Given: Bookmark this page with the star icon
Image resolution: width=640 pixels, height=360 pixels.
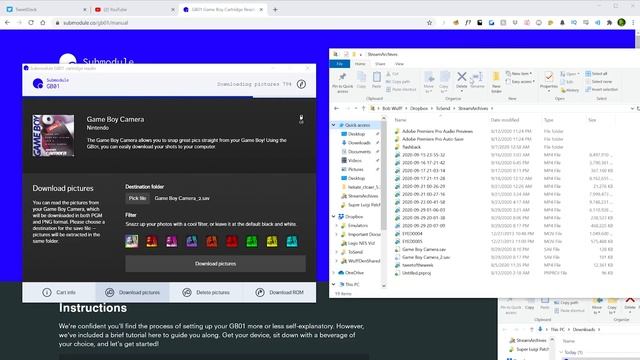Looking at the screenshot, I should 429,23.
